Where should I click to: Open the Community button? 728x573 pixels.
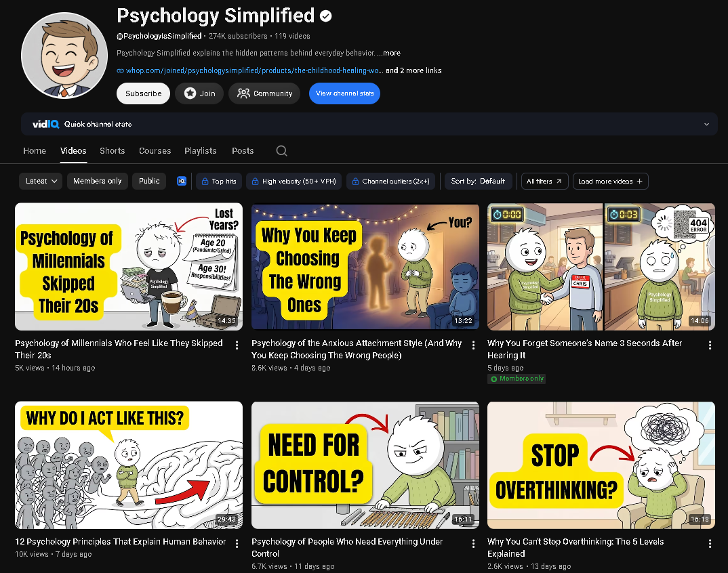coord(264,93)
